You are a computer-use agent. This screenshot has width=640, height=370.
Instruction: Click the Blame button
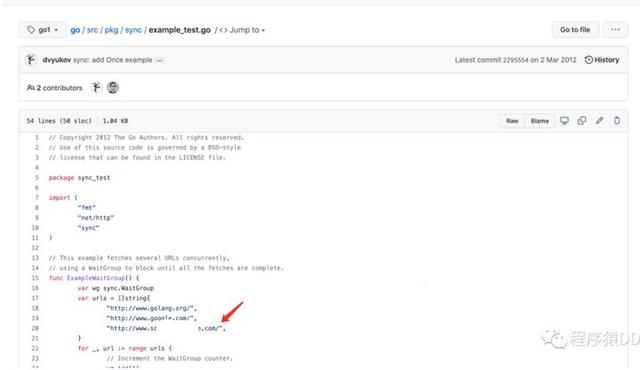(x=540, y=121)
